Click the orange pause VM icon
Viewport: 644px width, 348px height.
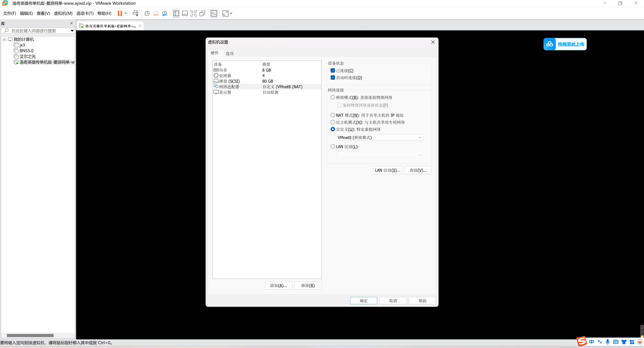coord(120,13)
